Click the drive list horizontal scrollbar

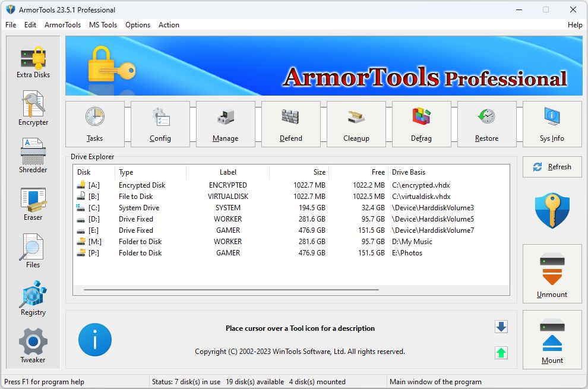tap(232, 290)
